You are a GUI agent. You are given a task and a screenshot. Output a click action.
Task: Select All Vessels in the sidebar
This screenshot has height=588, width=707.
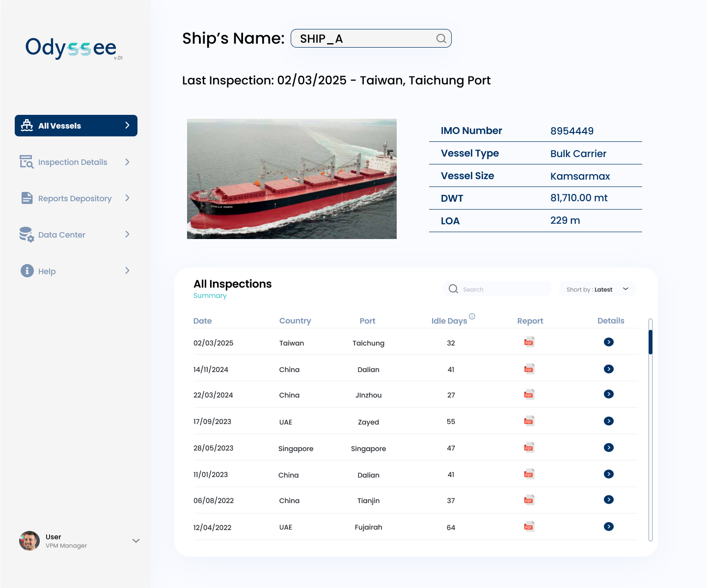point(76,126)
